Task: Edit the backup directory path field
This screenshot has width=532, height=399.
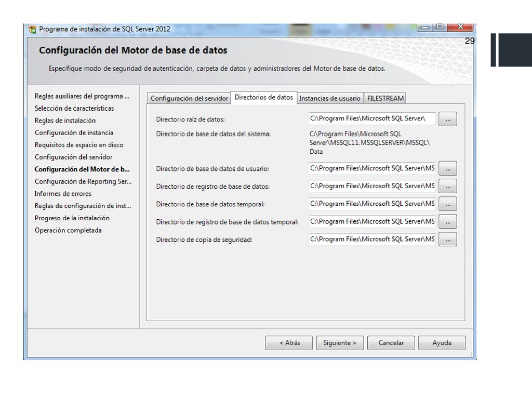Action: (x=372, y=239)
